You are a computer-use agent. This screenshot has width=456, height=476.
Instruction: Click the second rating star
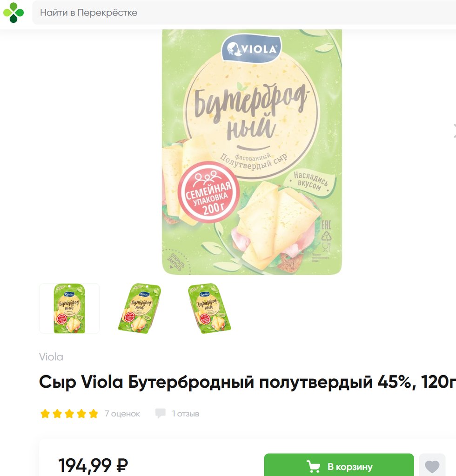click(x=57, y=413)
